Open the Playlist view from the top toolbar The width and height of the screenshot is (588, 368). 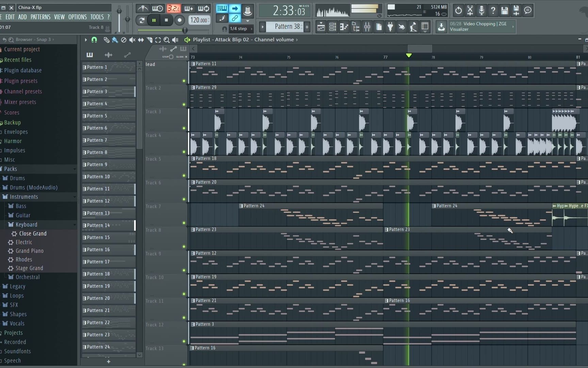click(x=321, y=27)
